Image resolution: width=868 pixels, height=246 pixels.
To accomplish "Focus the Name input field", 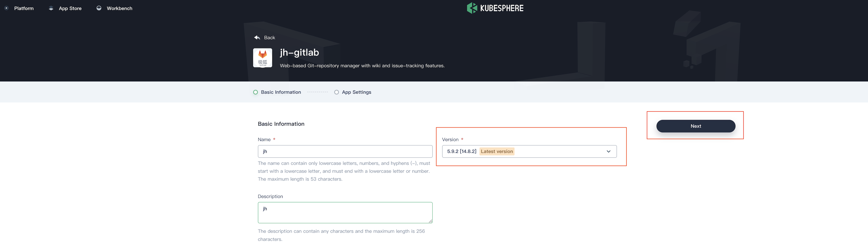I will pos(345,151).
